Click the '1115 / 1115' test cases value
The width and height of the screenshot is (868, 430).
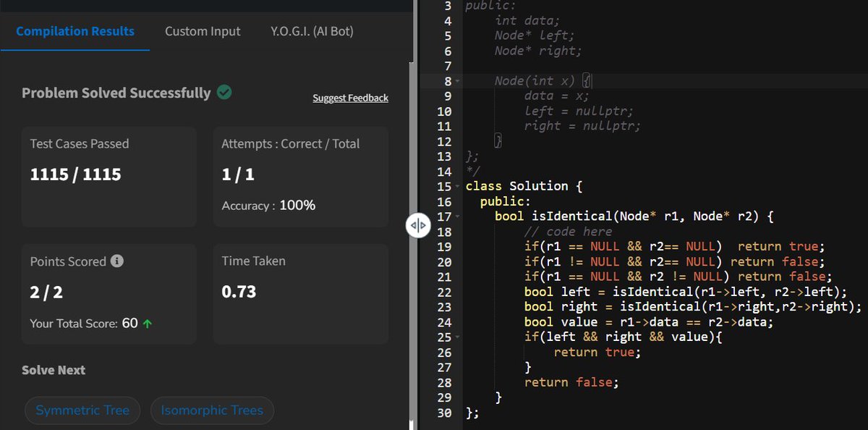(x=75, y=174)
